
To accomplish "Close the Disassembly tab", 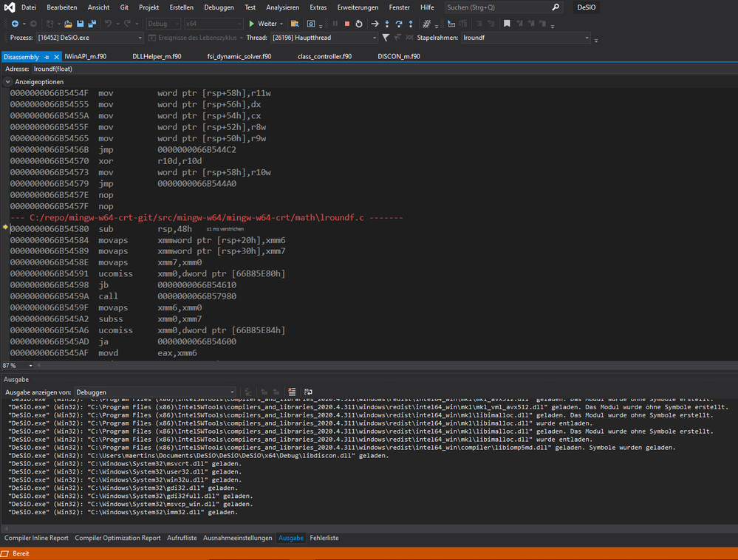I will (x=56, y=57).
